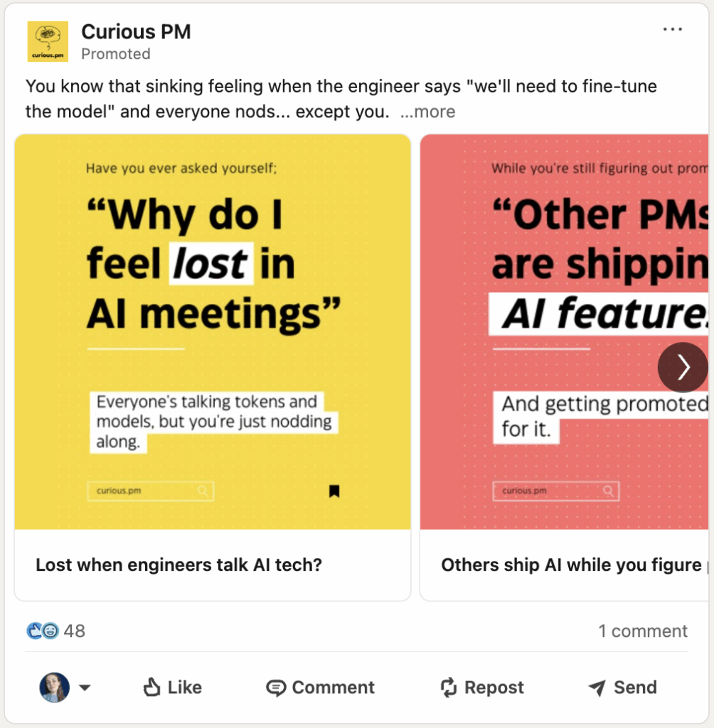Open the red "Other PMs are shipping" slide
The height and width of the screenshot is (728, 714).
564,284
